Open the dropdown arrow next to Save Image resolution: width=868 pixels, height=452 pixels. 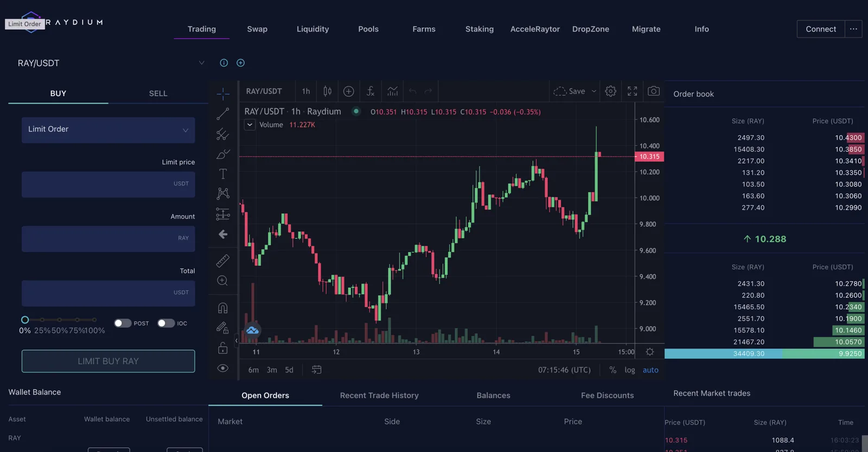click(594, 91)
